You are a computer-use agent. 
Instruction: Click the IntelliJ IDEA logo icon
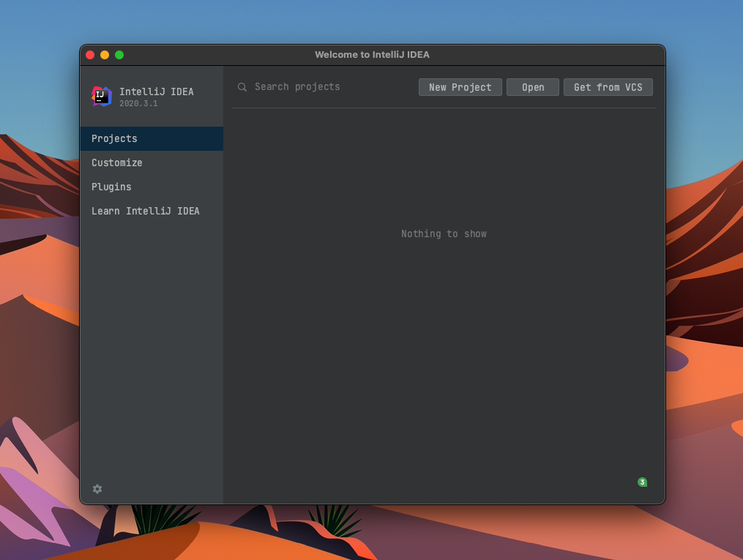coord(102,96)
